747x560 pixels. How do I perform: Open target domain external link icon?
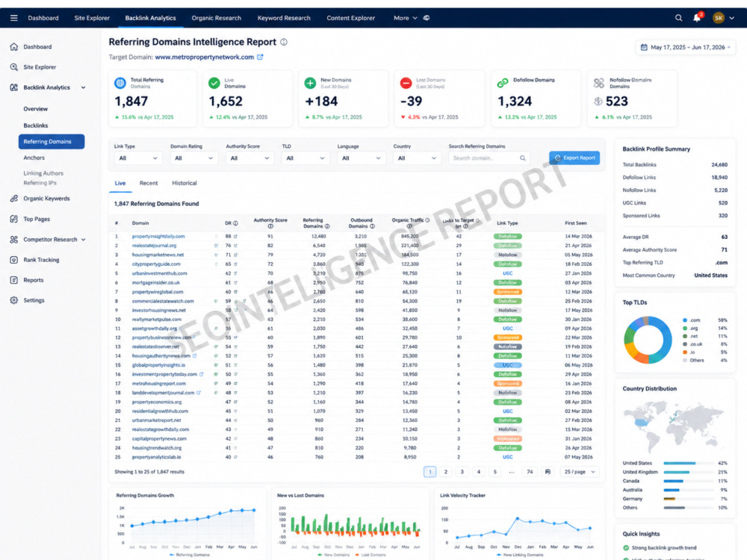click(x=260, y=57)
